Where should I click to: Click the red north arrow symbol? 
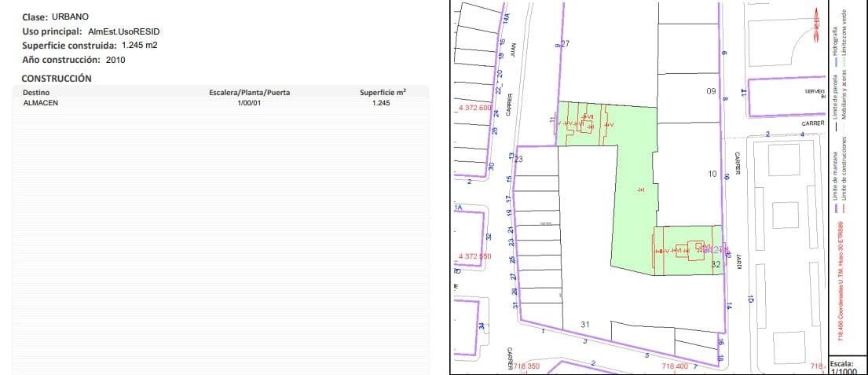click(816, 24)
